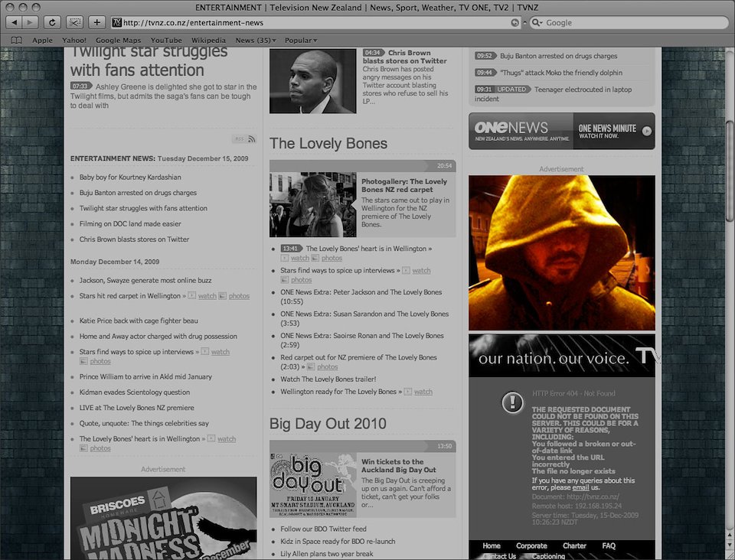Open 'Win tickets to the Auckland Big Day Out'
The image size is (735, 560).
coord(398,465)
